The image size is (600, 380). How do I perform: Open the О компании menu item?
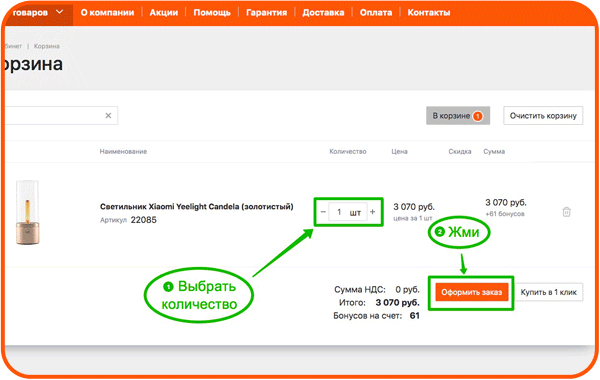tap(107, 13)
